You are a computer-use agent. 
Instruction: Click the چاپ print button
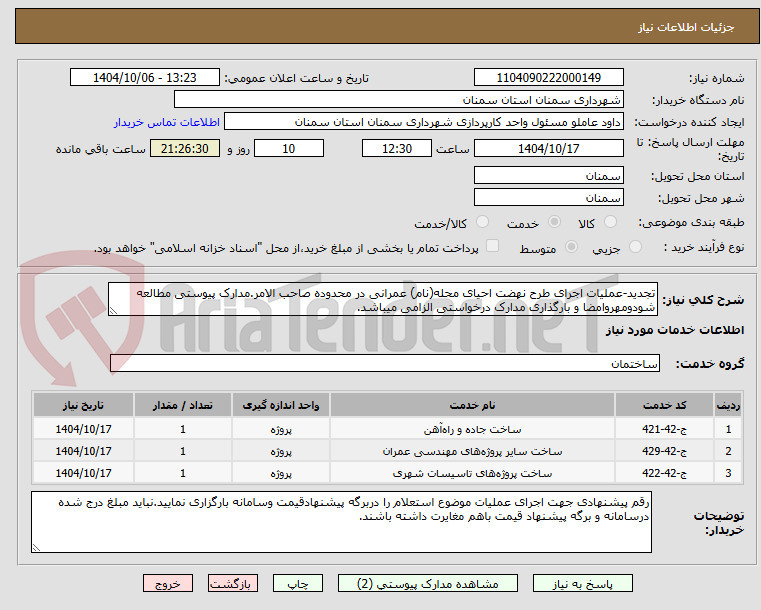298,583
